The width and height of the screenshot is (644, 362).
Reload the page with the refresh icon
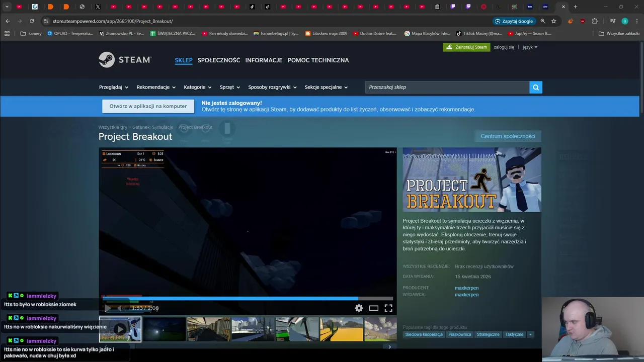click(32, 21)
